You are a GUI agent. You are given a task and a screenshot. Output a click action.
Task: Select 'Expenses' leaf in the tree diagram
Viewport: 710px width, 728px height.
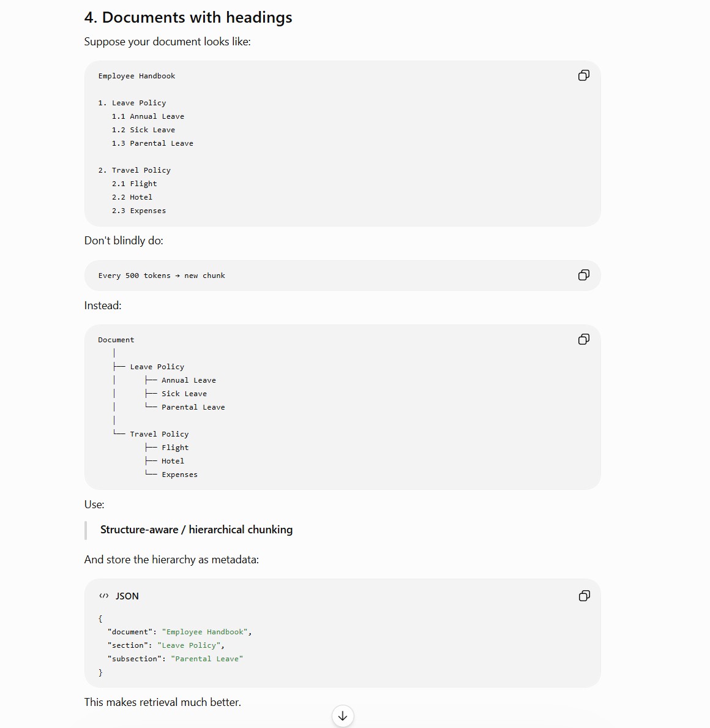click(179, 475)
